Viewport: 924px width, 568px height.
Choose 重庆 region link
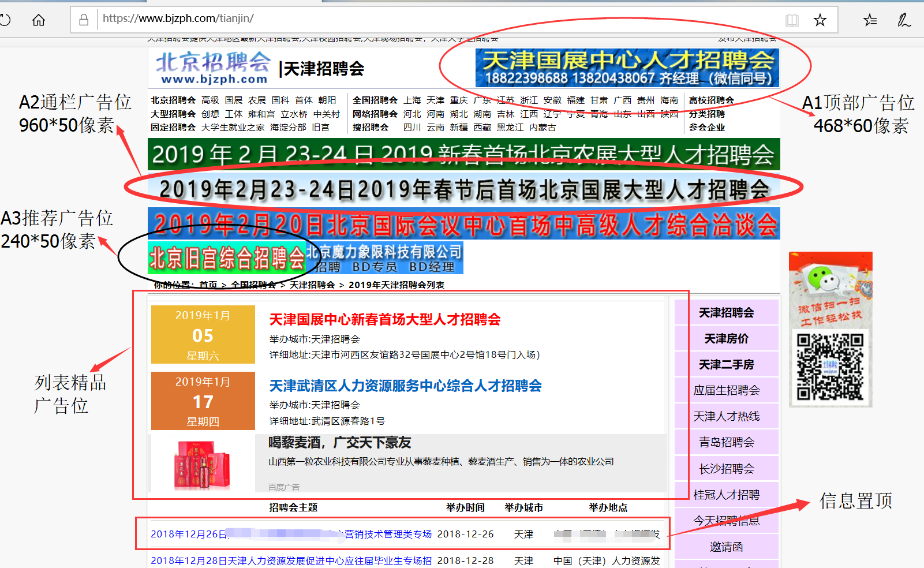[459, 100]
